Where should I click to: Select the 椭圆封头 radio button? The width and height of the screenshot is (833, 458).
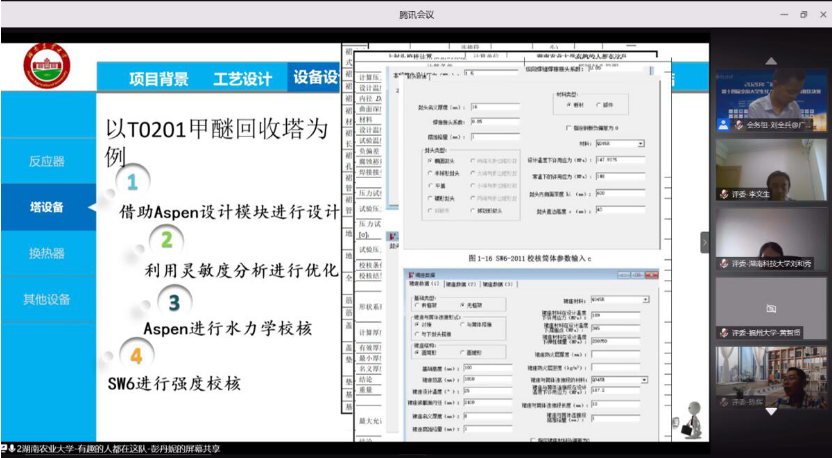[x=429, y=159]
